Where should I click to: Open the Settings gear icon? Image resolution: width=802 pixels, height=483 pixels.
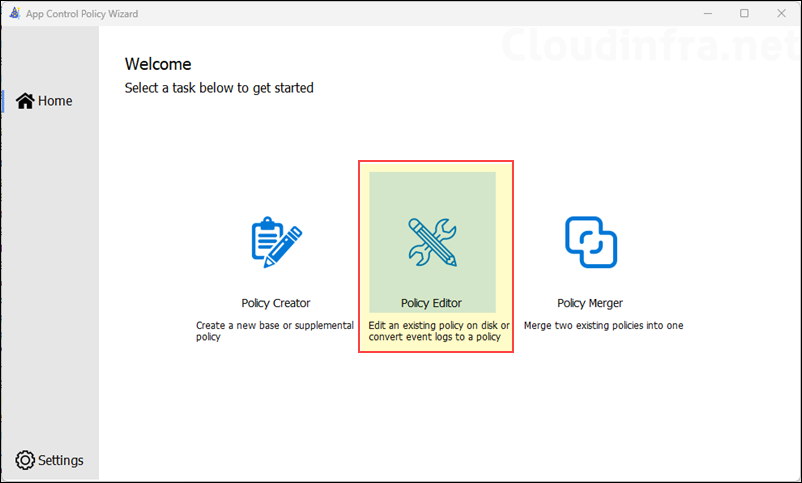(x=26, y=460)
